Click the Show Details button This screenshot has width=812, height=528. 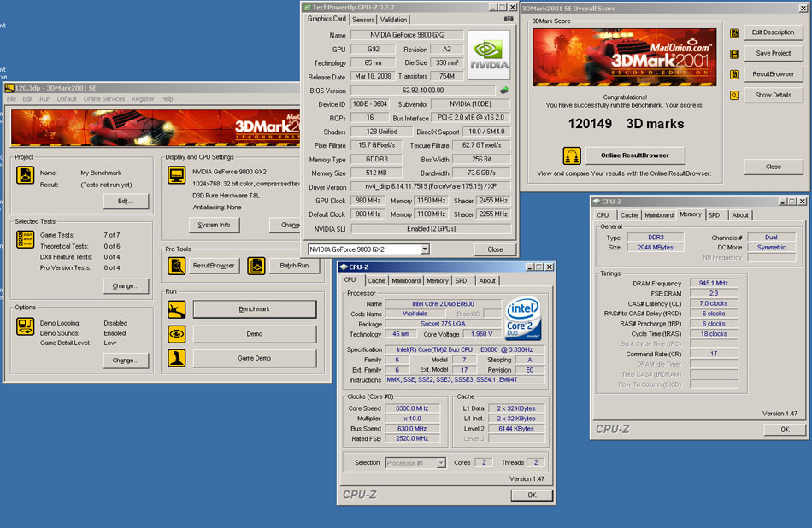pyautogui.click(x=774, y=95)
